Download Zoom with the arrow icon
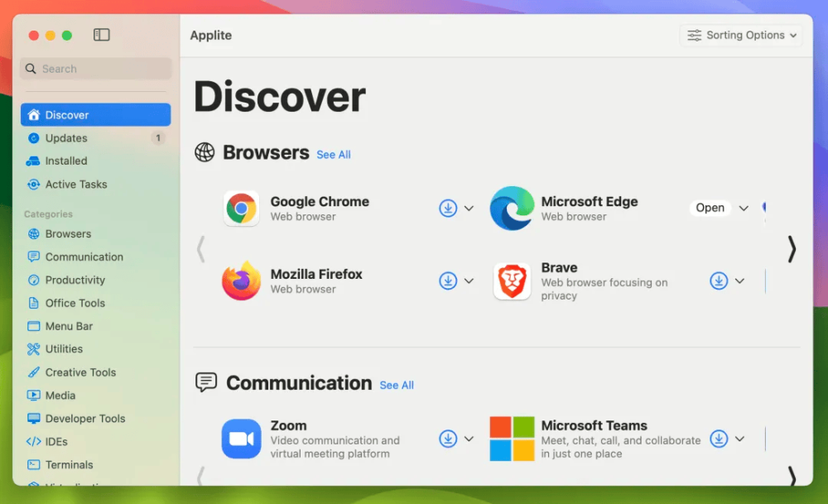Viewport: 828px width, 504px height. 448,439
